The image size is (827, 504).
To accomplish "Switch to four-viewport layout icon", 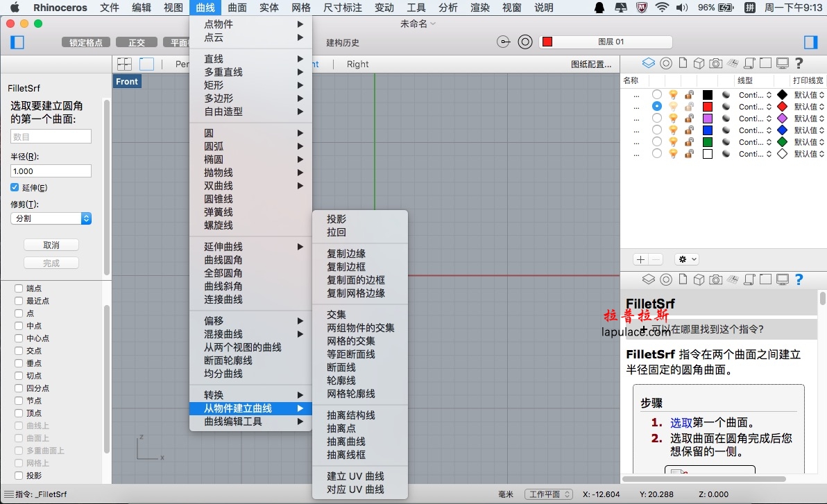I will pyautogui.click(x=124, y=64).
